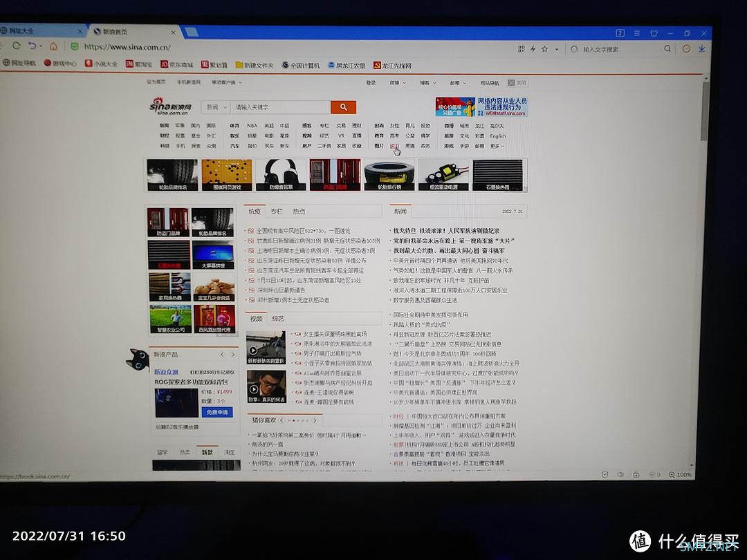Reload the page with the refresh icon
Screen dimensions: 747x560
(x=17, y=46)
